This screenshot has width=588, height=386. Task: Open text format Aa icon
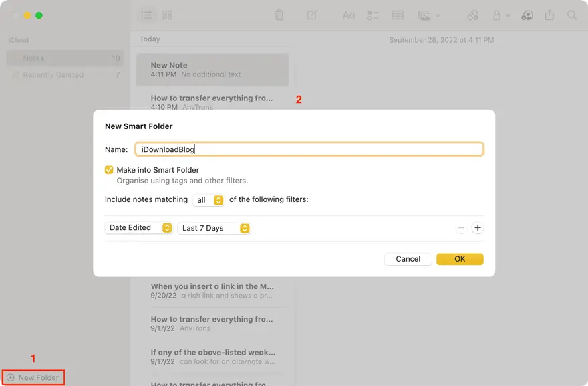[x=348, y=15]
